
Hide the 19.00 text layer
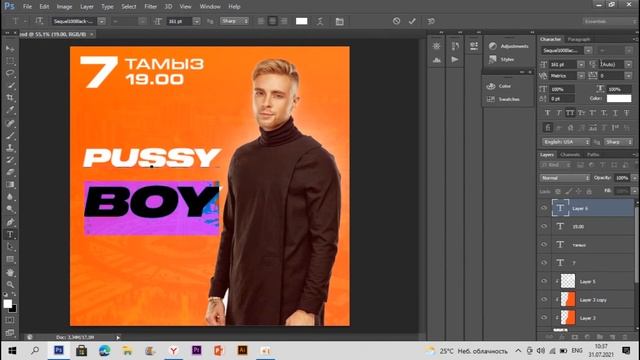point(544,227)
